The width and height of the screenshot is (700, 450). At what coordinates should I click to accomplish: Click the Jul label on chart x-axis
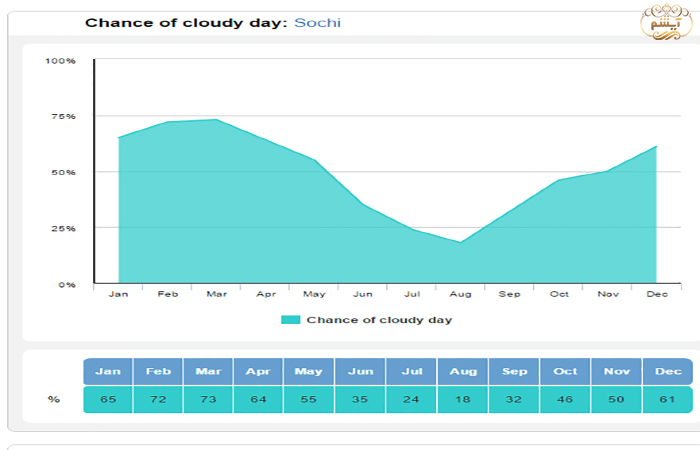click(412, 294)
